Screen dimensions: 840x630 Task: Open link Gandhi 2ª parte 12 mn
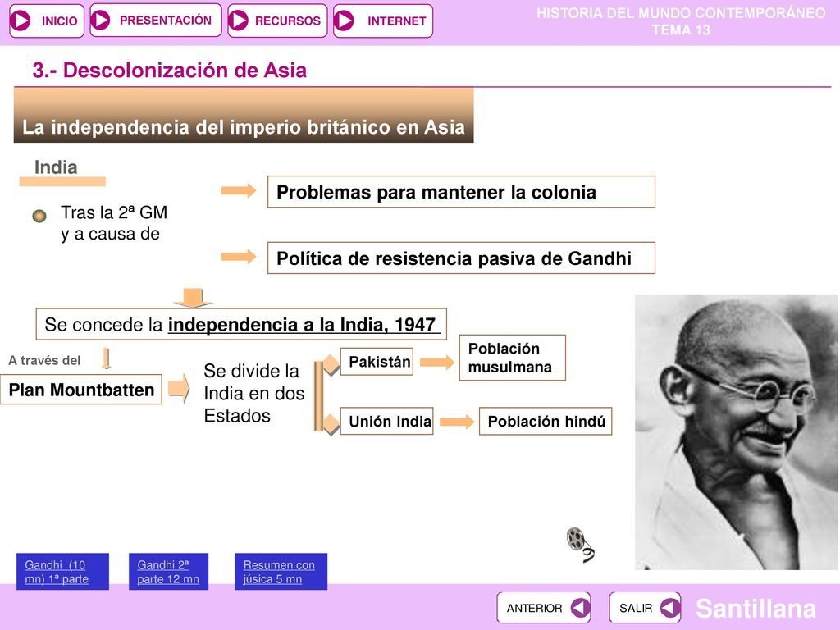168,572
